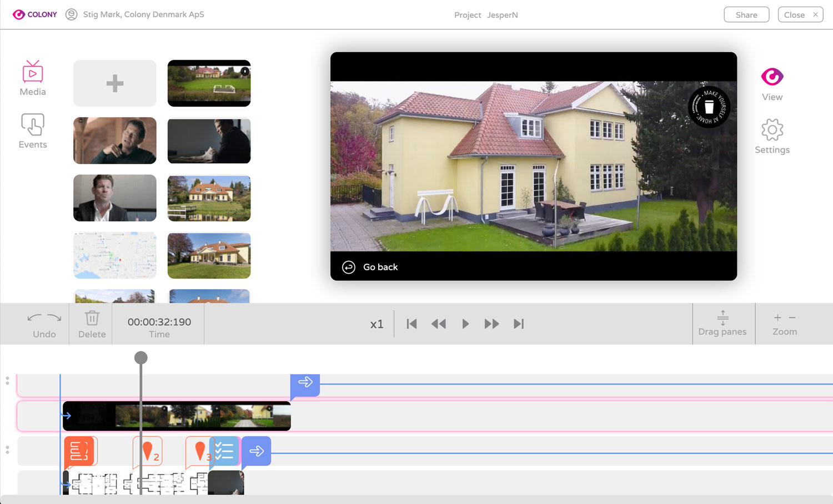The image size is (833, 504).
Task: Open project Settings gear
Action: (772, 136)
